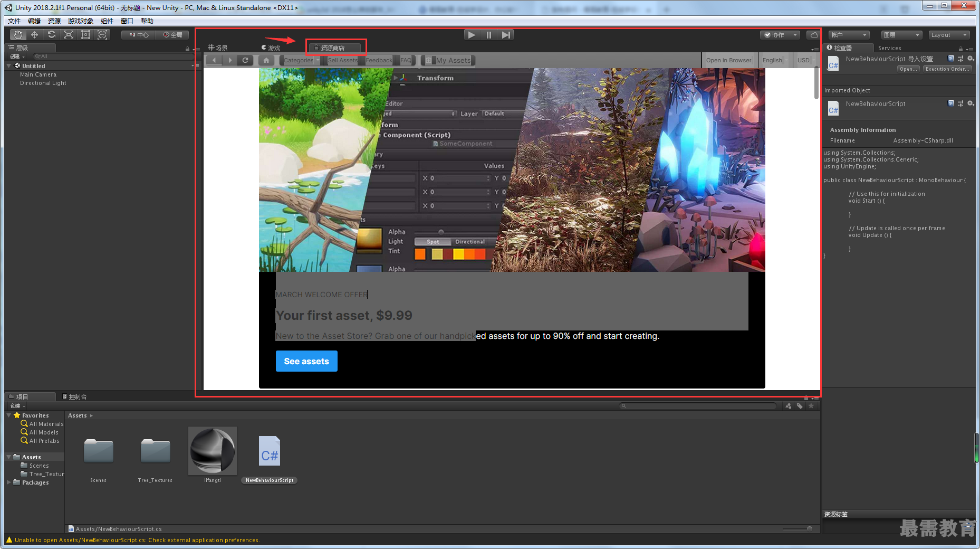The image size is (980, 549).
Task: Expand the Packages folder
Action: 9,482
